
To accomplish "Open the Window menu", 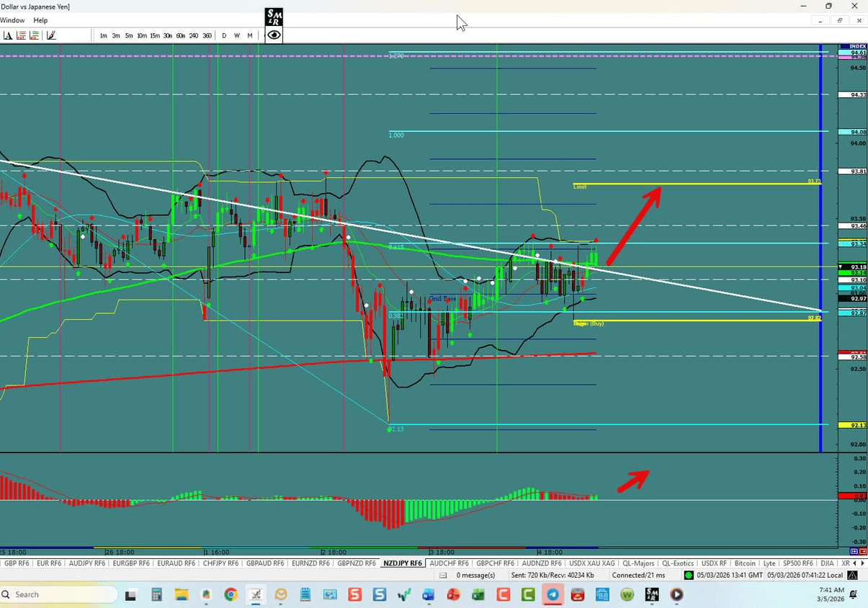I will pos(12,20).
